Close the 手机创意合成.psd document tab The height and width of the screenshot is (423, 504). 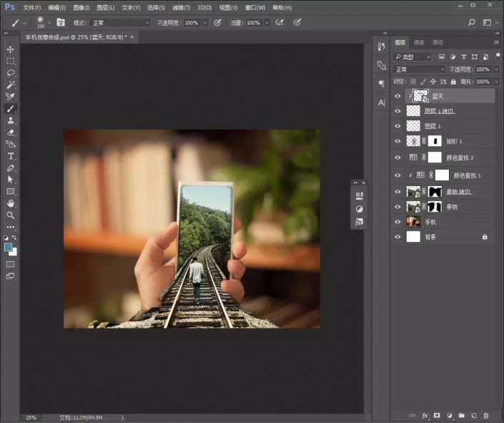click(132, 37)
